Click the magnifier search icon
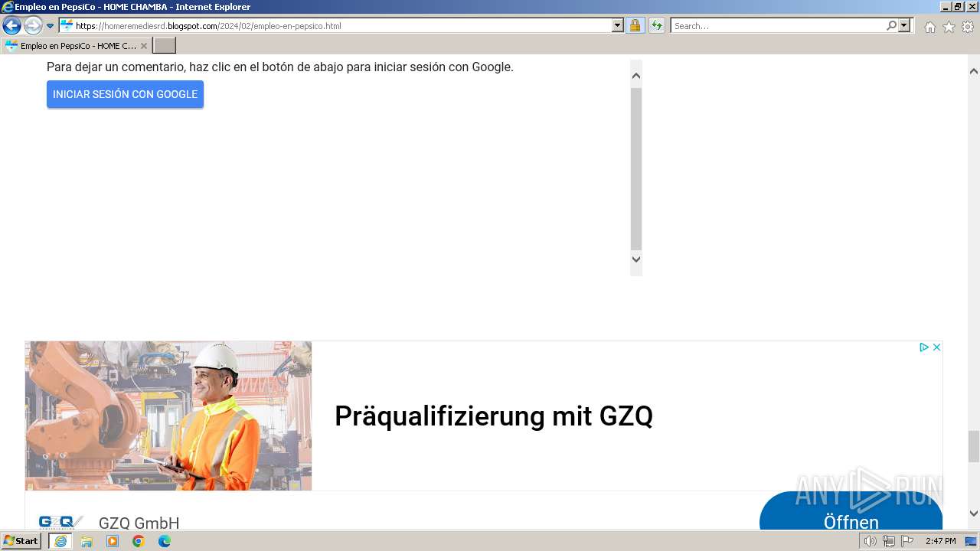The height and width of the screenshot is (551, 980). (891, 26)
